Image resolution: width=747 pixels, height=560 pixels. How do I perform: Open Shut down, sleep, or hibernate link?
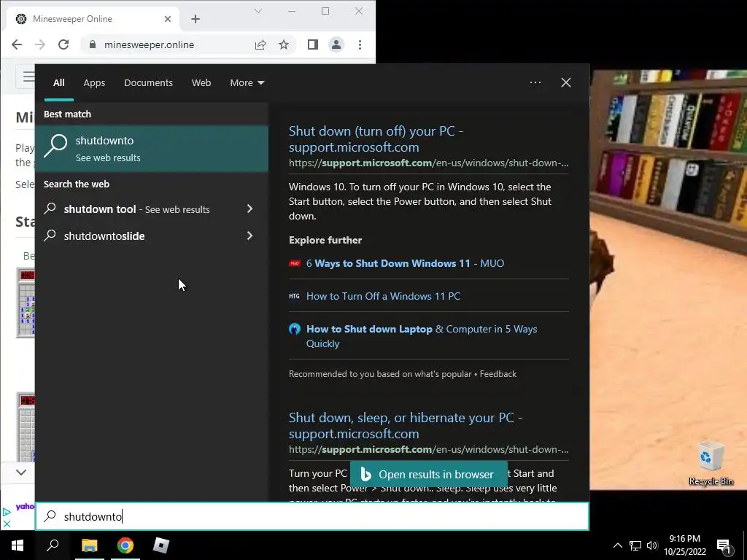(406, 426)
